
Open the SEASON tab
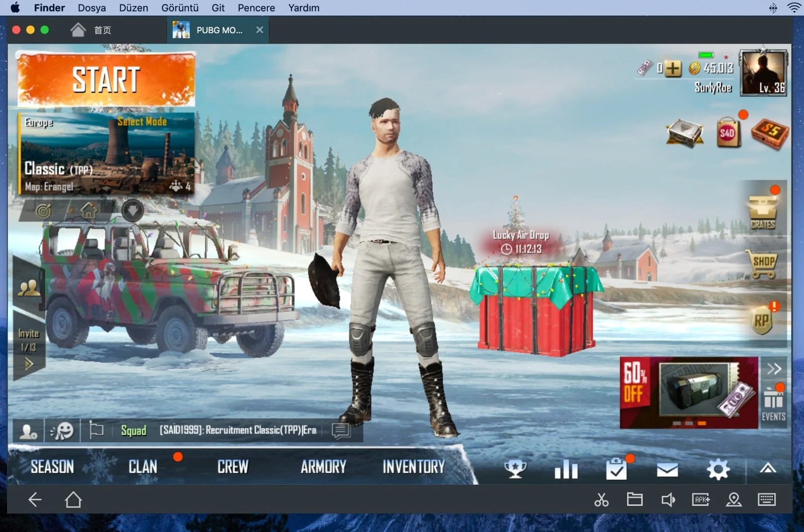[52, 467]
